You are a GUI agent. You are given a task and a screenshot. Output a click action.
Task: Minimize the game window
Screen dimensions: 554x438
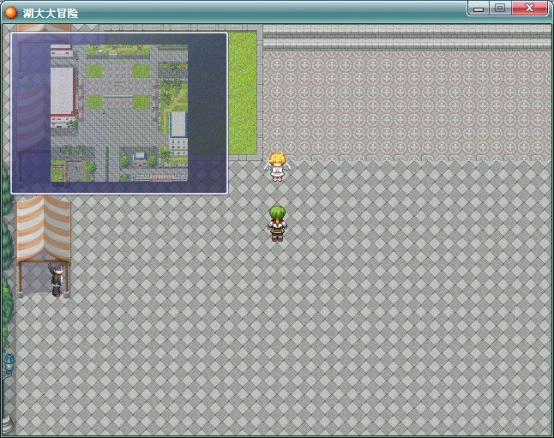[x=478, y=8]
